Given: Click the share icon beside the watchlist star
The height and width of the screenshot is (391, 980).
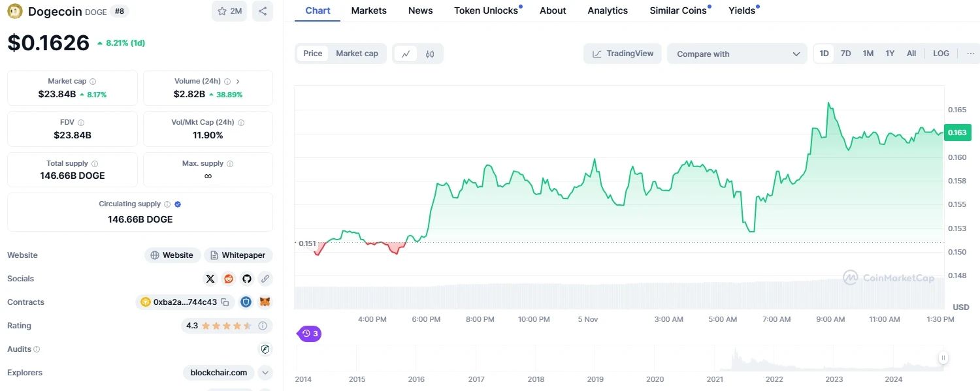Looking at the screenshot, I should (263, 11).
